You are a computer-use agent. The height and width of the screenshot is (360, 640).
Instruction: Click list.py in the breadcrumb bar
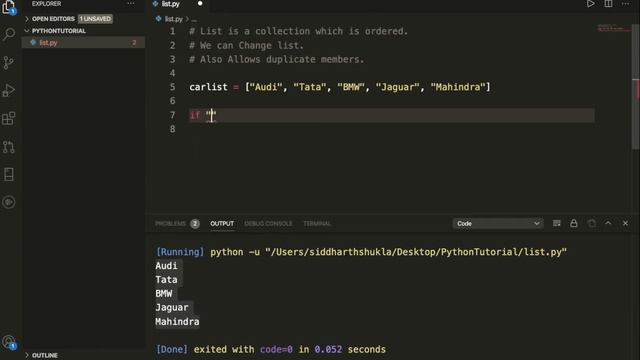(x=173, y=19)
